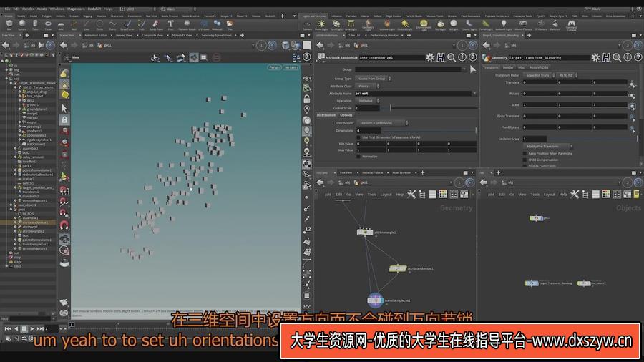Image resolution: width=644 pixels, height=362 pixels.
Task: Select the Environment Light shelf tool
Action: coord(424,25)
